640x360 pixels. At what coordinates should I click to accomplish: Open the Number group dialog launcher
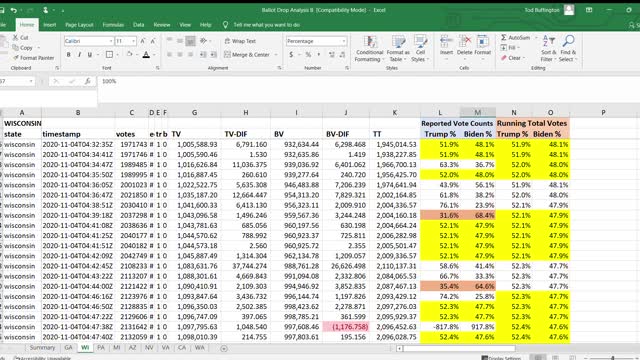pyautogui.click(x=347, y=68)
